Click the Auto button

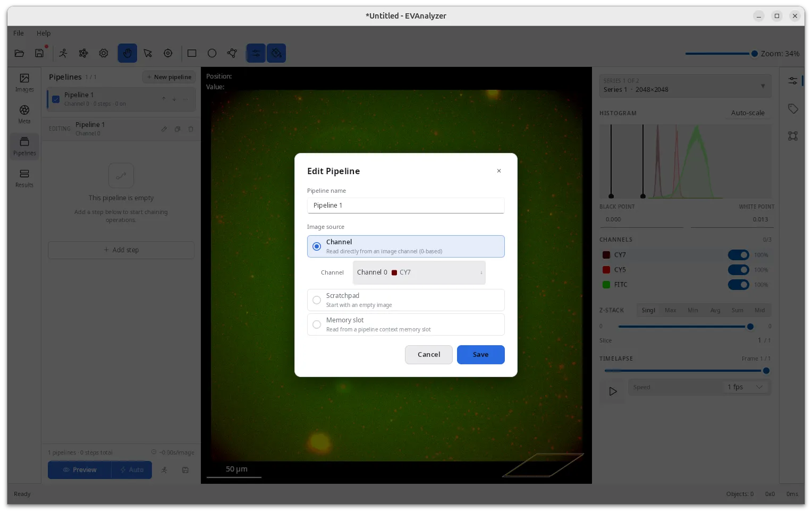click(132, 470)
